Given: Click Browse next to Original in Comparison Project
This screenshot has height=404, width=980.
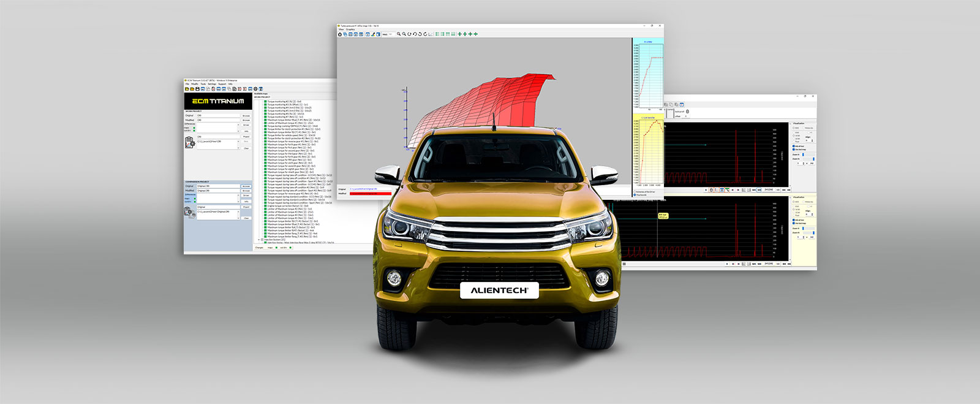Looking at the screenshot, I should [246, 186].
